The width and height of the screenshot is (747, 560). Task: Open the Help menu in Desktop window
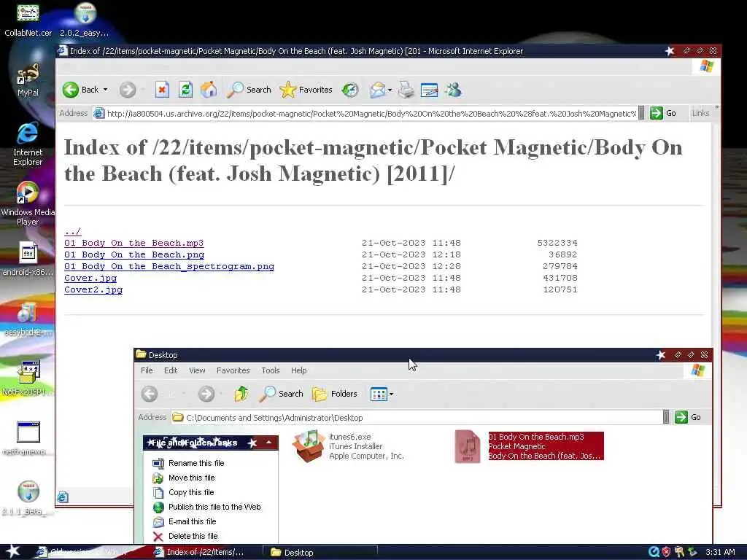click(298, 370)
